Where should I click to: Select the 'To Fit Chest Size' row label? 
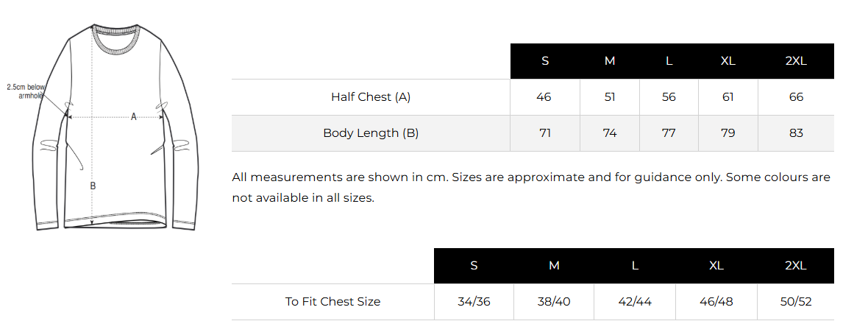332,302
